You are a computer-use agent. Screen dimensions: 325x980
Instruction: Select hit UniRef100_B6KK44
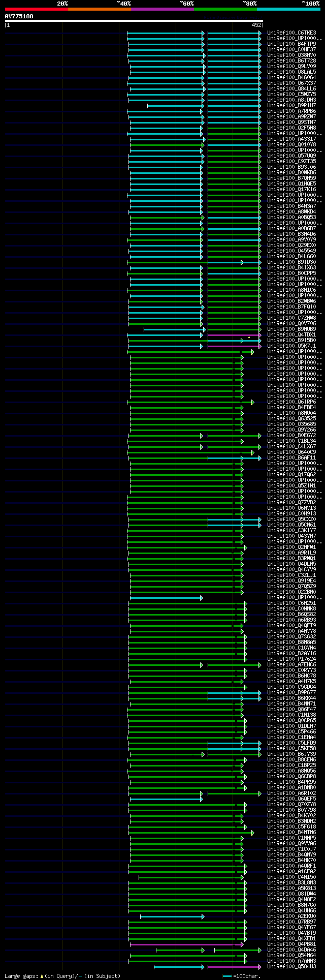coord(291,698)
